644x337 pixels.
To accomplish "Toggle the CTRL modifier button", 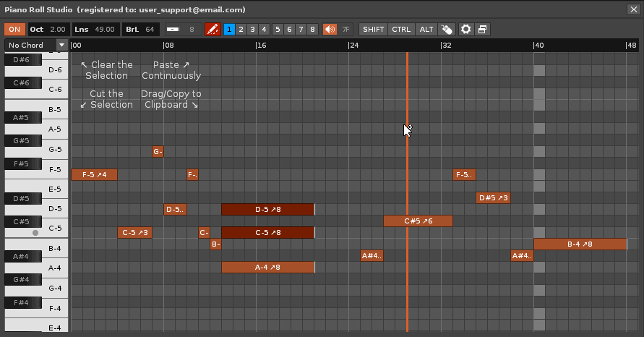I will (401, 29).
